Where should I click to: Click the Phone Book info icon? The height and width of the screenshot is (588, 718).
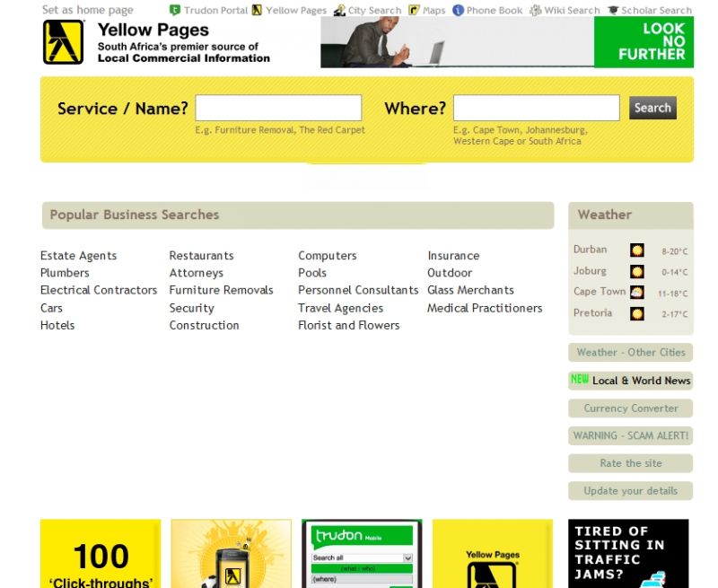tap(458, 10)
